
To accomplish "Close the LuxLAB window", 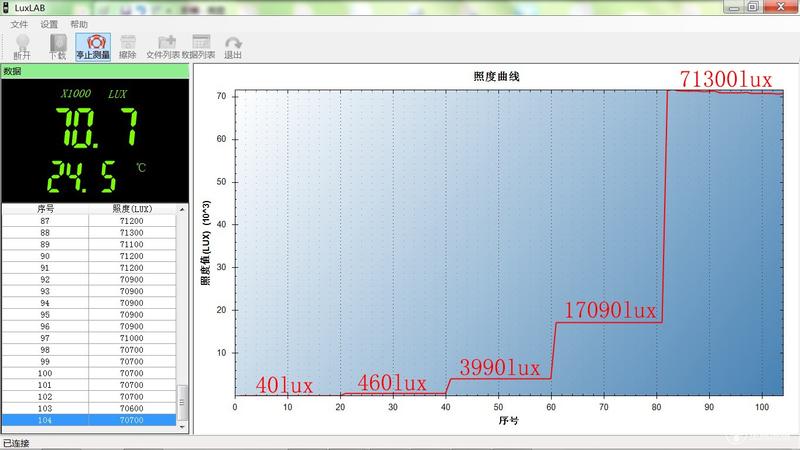I will pos(781,7).
